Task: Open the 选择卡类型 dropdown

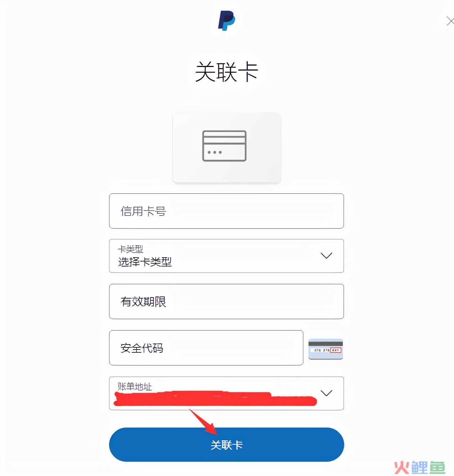Action: pos(226,256)
